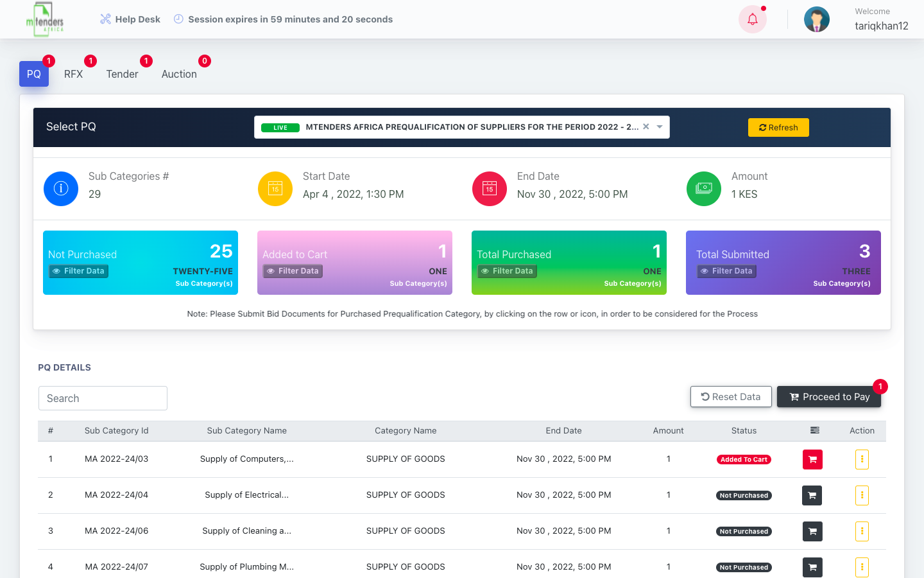Image resolution: width=924 pixels, height=578 pixels.
Task: Click the Total Purchased 1 summary card
Action: (569, 263)
